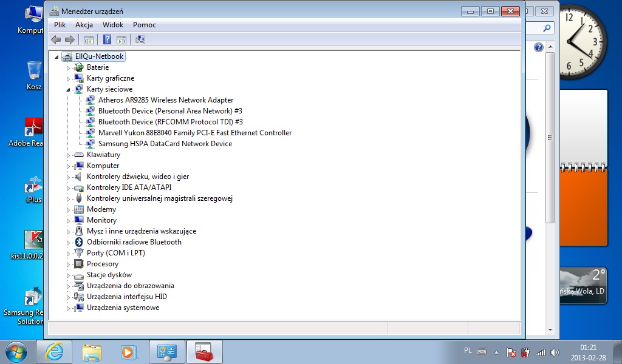The width and height of the screenshot is (622, 364).
Task: Select Samsung HSPA DataCard Network Device
Action: tap(165, 144)
